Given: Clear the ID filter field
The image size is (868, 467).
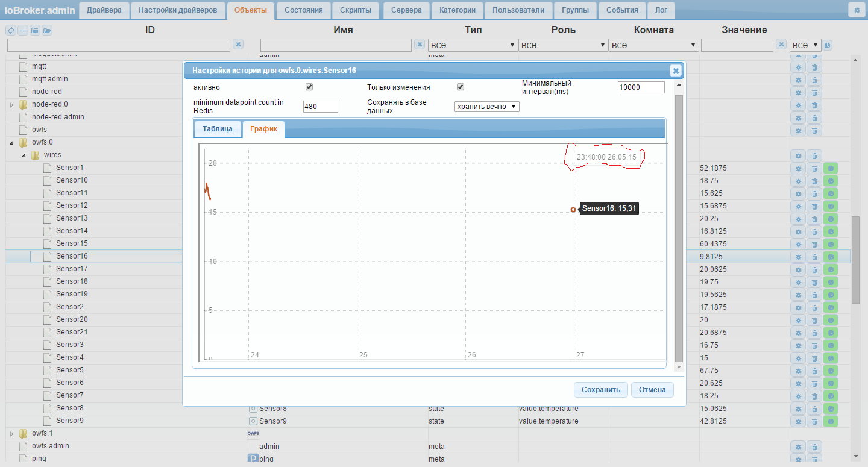Looking at the screenshot, I should point(238,45).
